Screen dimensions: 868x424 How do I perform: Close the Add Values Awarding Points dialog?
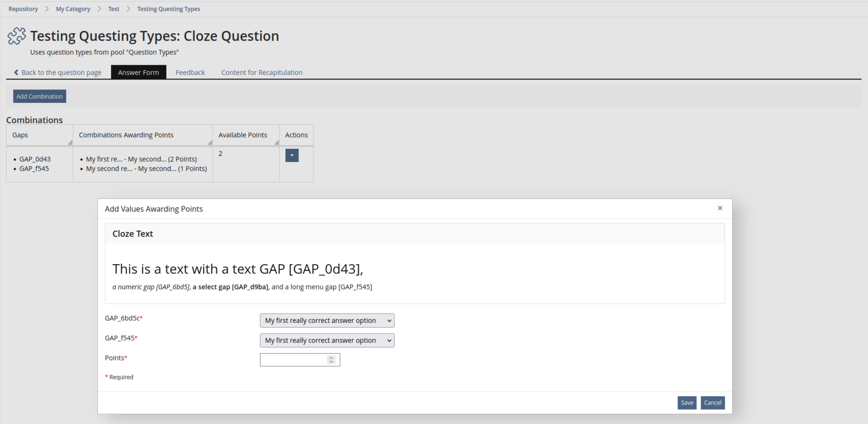(720, 208)
